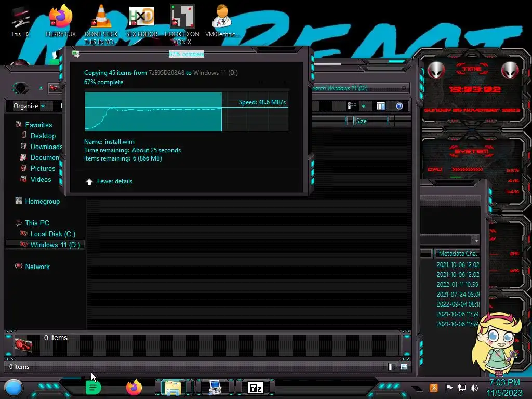Open Action Center flag tray icon
532x399 pixels.
(x=448, y=388)
